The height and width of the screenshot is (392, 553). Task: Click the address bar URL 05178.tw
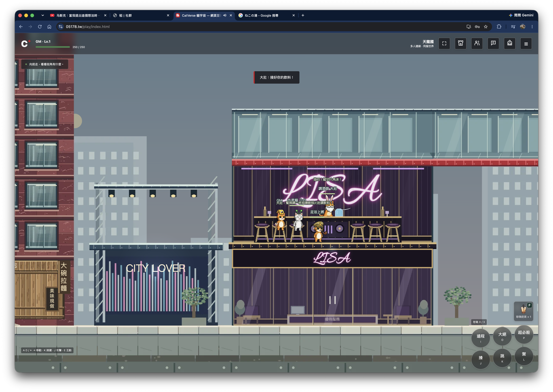(88, 27)
